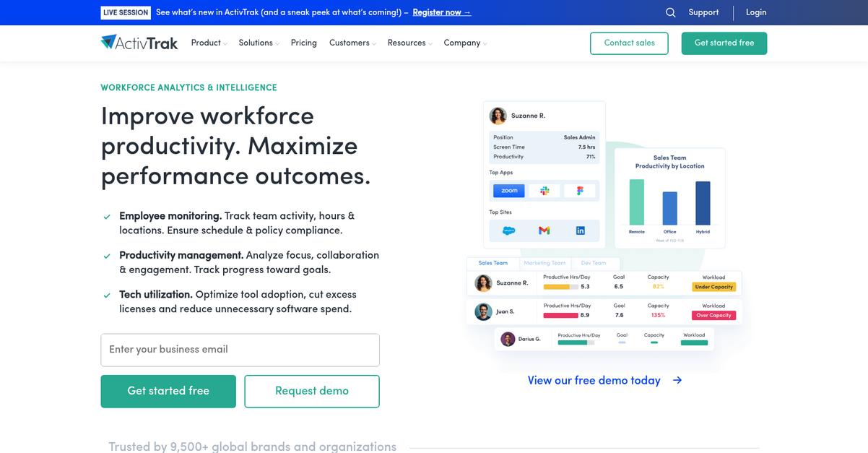The width and height of the screenshot is (868, 453).
Task: Click the LinkedIn site icon
Action: coord(581,230)
